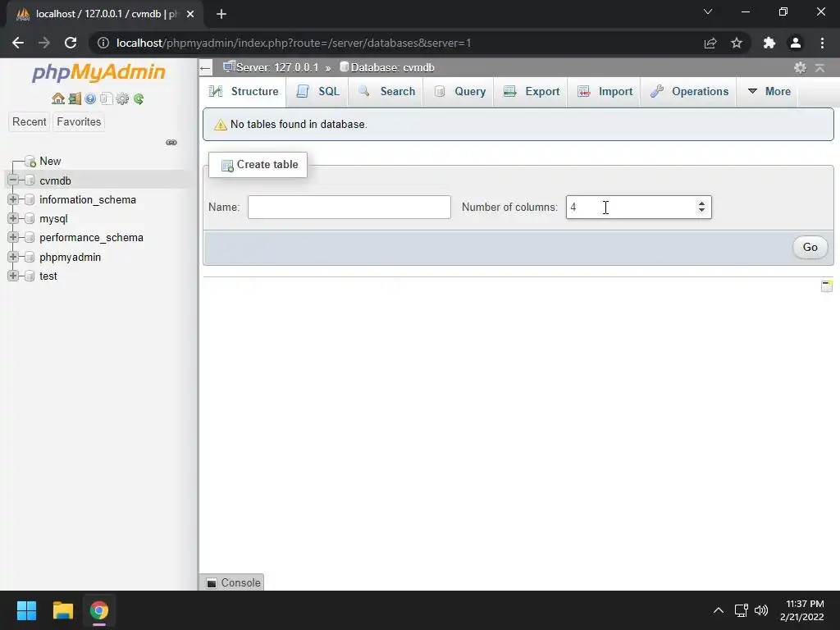Click the log out door icon
This screenshot has width=840, height=630.
75,98
